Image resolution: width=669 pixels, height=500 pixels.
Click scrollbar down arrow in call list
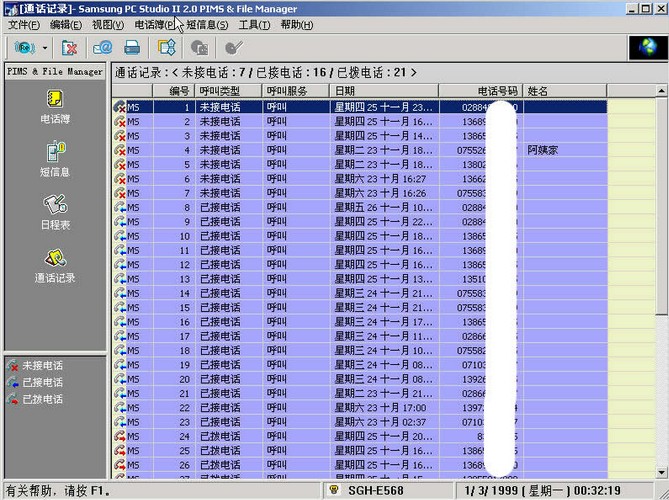pyautogui.click(x=661, y=472)
